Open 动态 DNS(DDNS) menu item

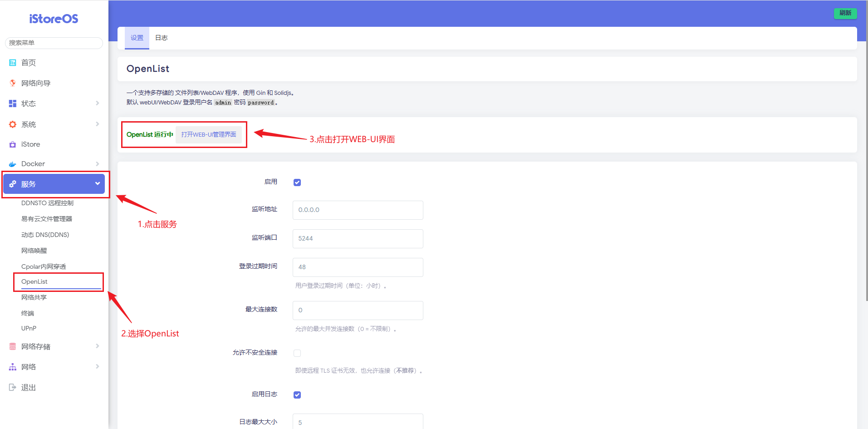(45, 235)
